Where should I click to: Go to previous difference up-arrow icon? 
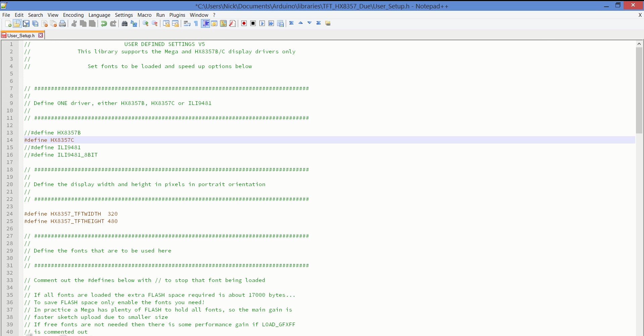pyautogui.click(x=301, y=23)
